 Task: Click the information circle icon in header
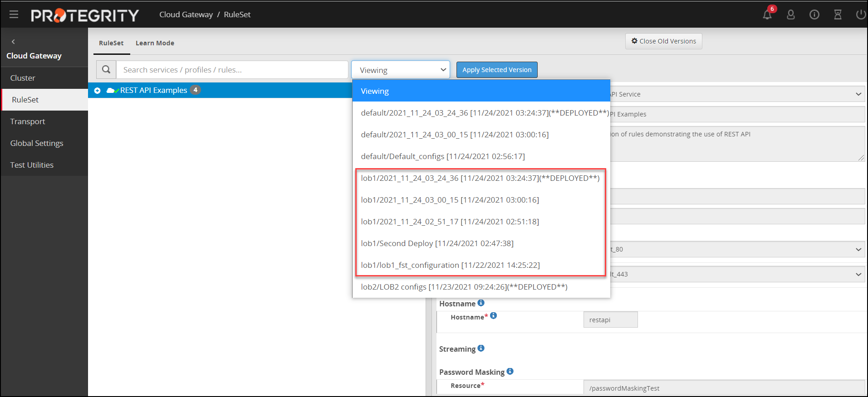point(814,15)
